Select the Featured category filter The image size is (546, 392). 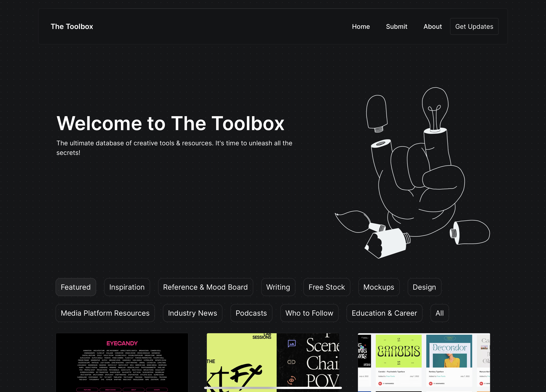coord(76,287)
